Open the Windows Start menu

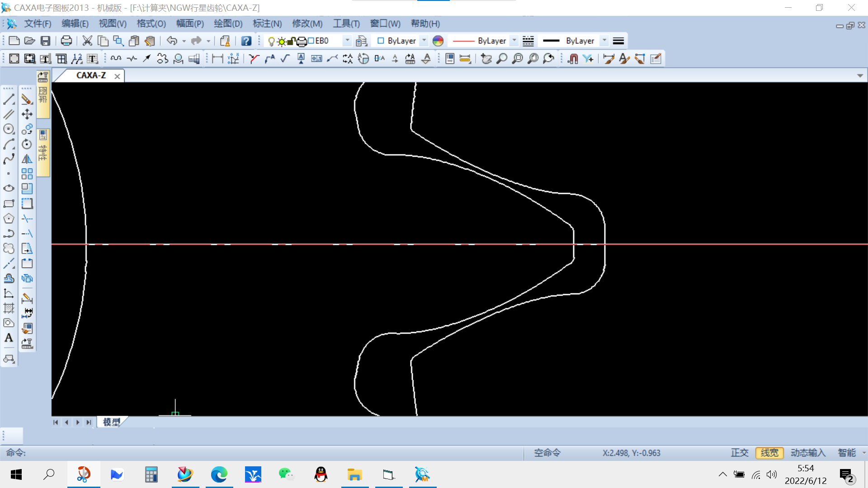pyautogui.click(x=16, y=474)
